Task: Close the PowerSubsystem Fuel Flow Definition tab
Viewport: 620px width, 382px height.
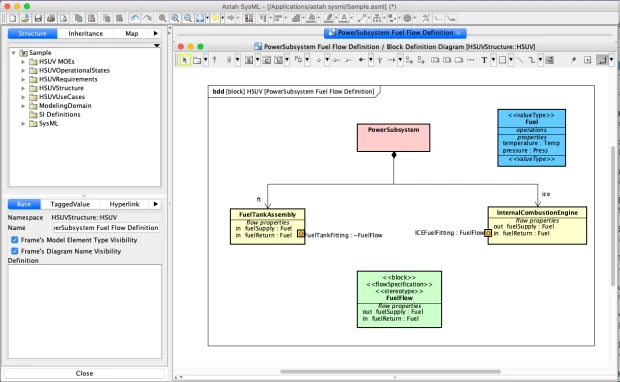Action: (x=458, y=33)
